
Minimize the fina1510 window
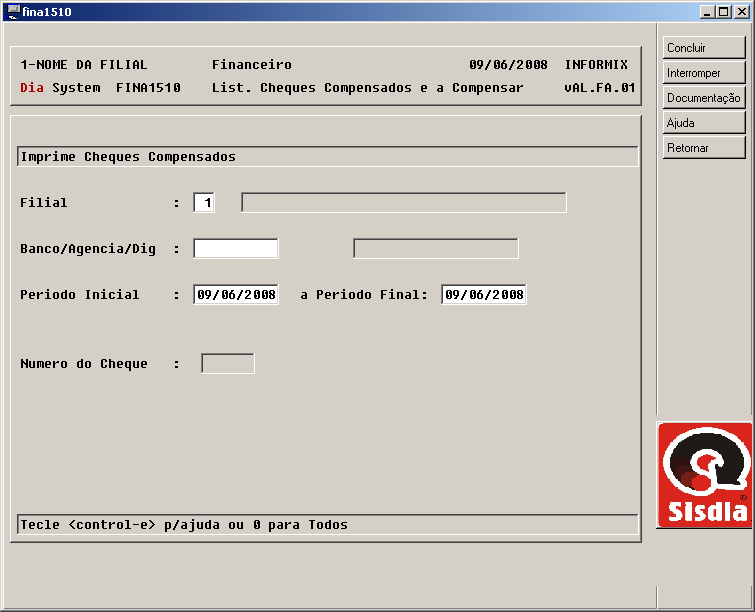tap(707, 12)
